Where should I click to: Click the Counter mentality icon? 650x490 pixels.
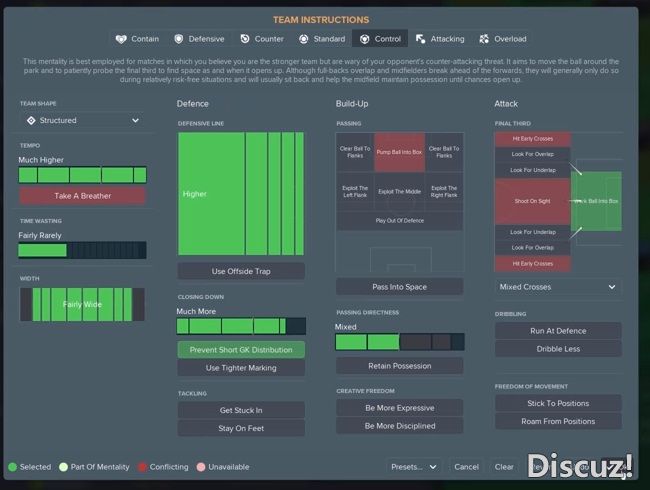[245, 39]
